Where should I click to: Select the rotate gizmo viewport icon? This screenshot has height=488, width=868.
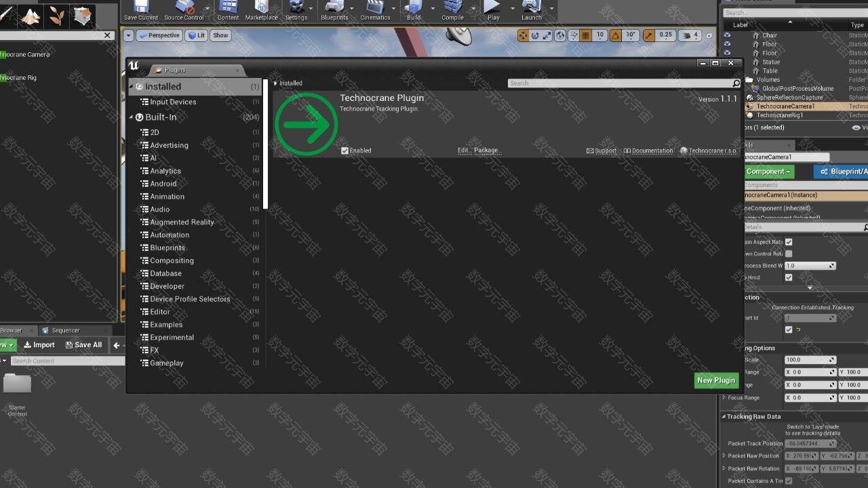[x=535, y=35]
